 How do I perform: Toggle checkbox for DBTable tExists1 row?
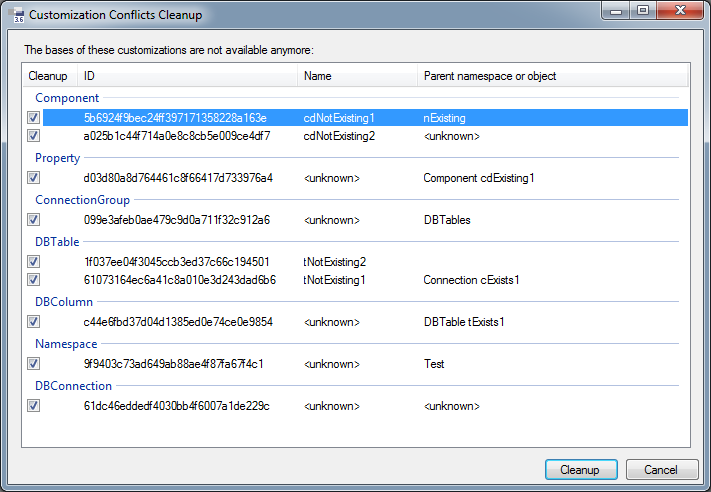point(34,322)
